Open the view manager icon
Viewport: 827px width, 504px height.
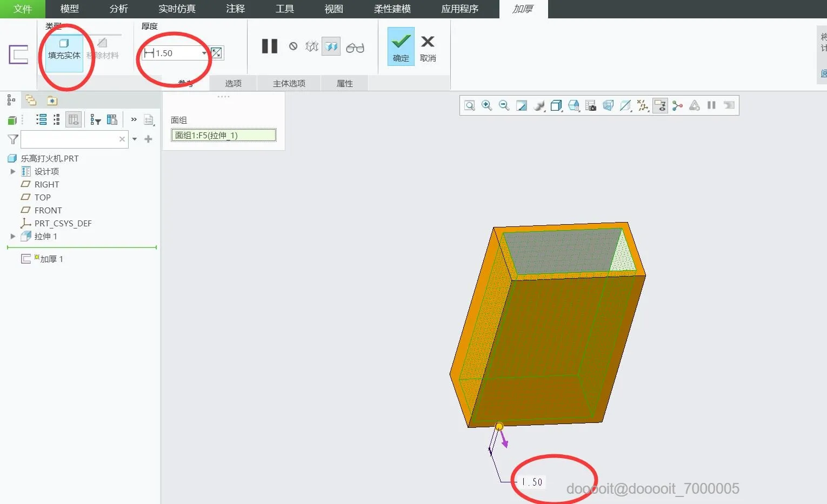click(591, 105)
